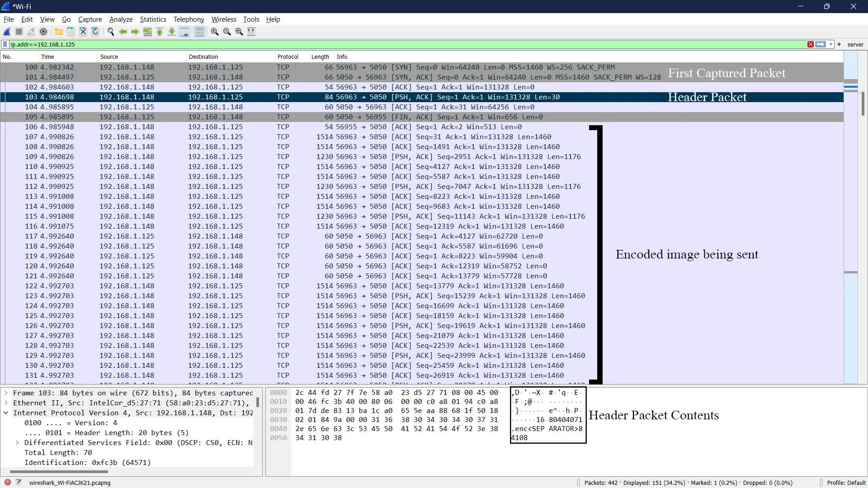Toggle auto-scroll during live capture
The height and width of the screenshot is (488, 868).
tap(184, 32)
